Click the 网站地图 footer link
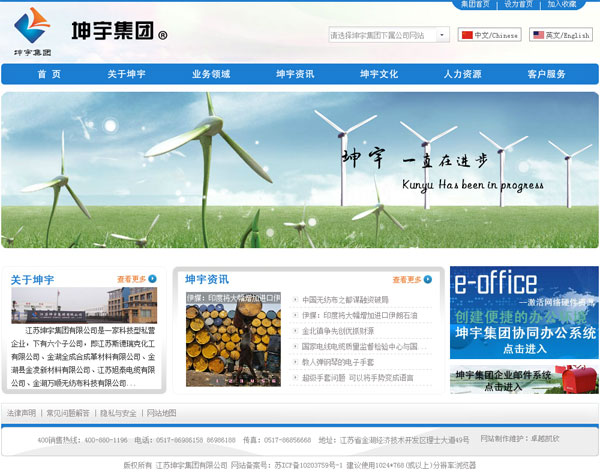Viewport: 600px width, 476px height. click(161, 412)
